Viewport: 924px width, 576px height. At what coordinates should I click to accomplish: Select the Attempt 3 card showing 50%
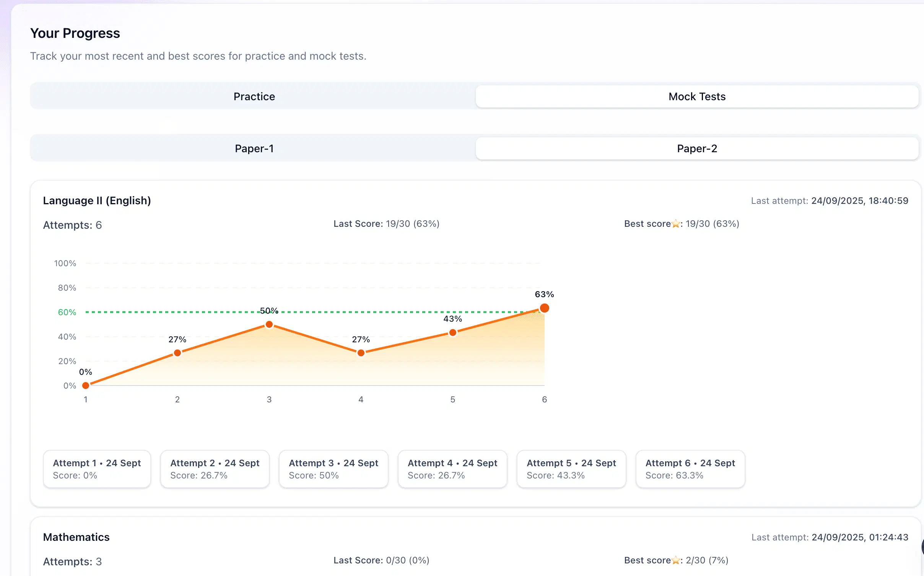333,469
